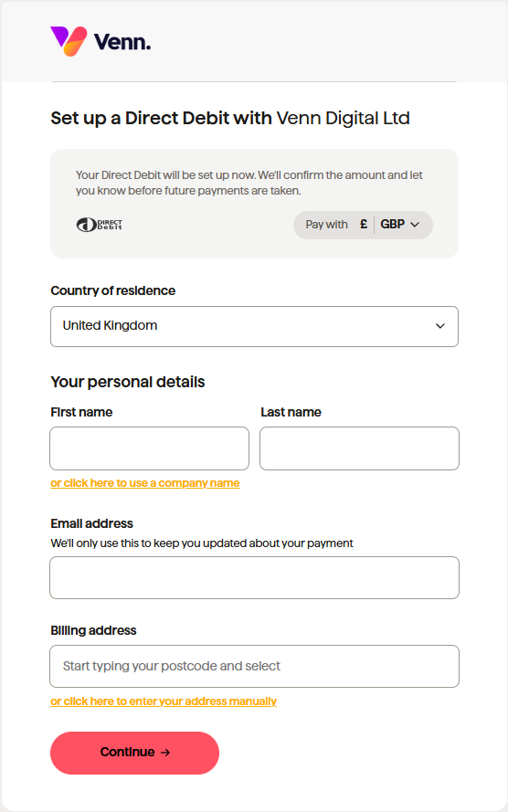Open the Pay with currency selector
508x812 pixels.
(363, 225)
